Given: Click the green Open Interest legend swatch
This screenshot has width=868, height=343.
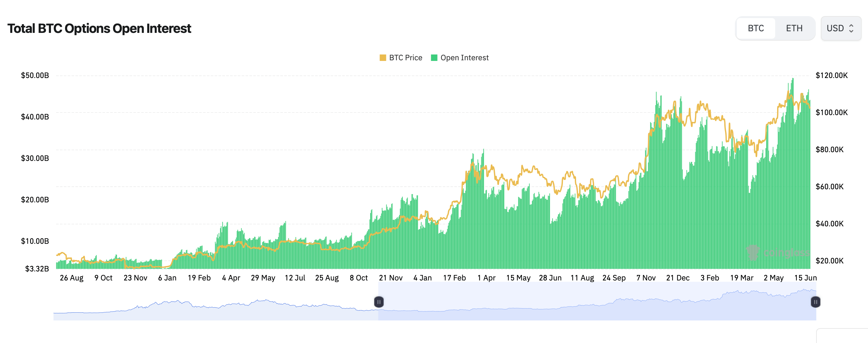Looking at the screenshot, I should [434, 58].
